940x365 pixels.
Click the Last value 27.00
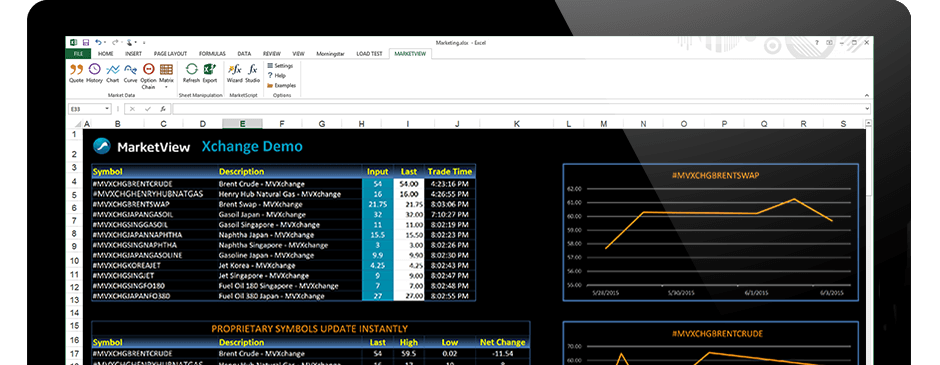[x=409, y=296]
